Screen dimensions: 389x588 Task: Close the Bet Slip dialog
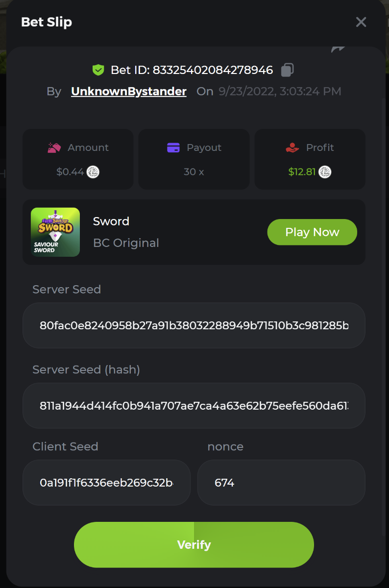point(361,22)
